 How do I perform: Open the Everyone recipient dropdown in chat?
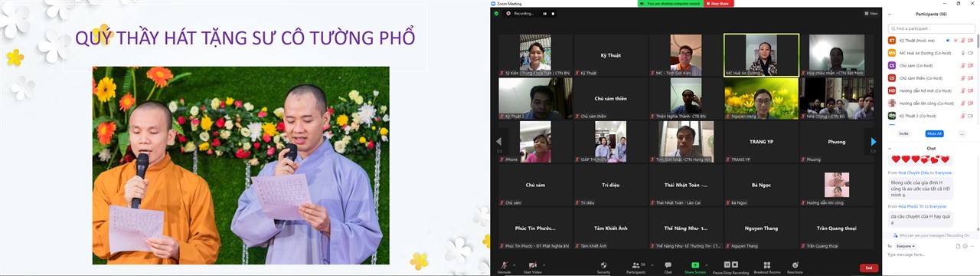click(906, 246)
